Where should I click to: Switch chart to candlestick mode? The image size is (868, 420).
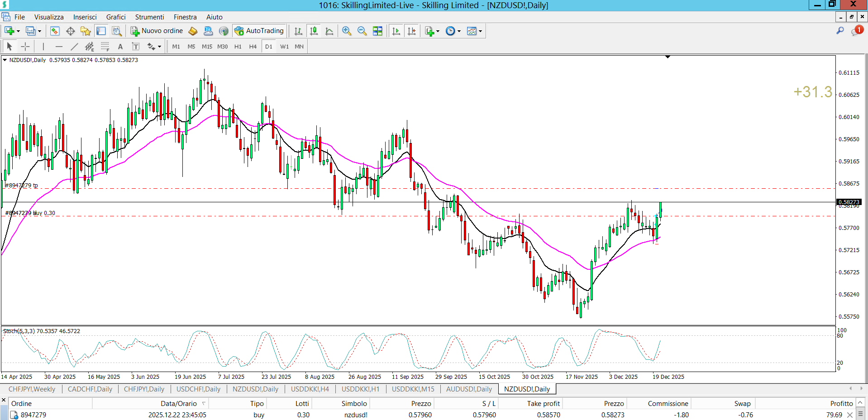[x=314, y=31]
